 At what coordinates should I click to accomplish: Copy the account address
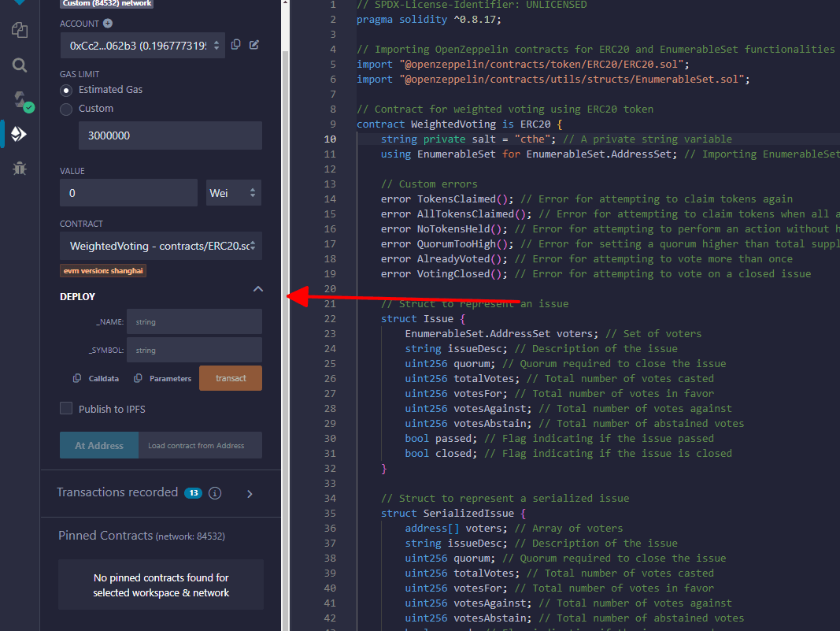coord(235,44)
